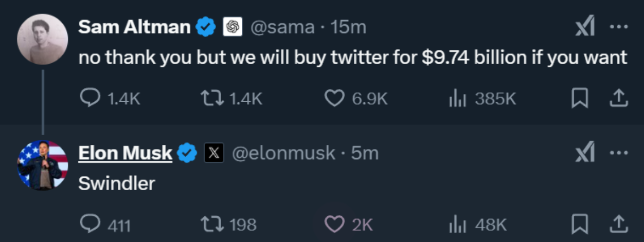This screenshot has height=242, width=644.
Task: Open Grok icon on Sam Altman's tweet
Action: (x=585, y=26)
